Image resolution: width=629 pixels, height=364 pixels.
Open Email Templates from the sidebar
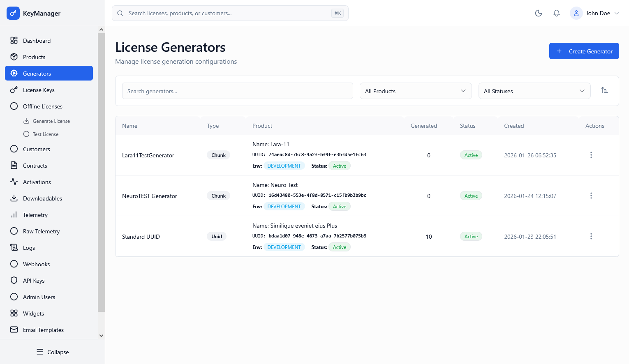(x=43, y=329)
